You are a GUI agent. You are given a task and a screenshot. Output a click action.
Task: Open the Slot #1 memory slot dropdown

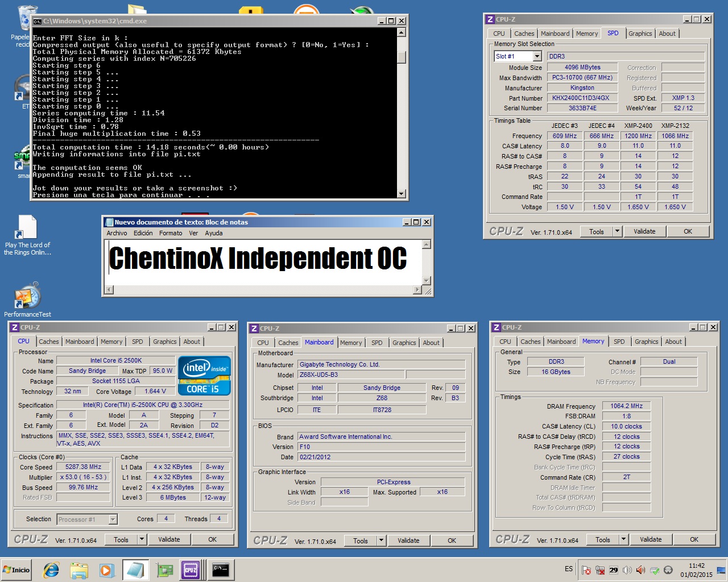click(537, 56)
